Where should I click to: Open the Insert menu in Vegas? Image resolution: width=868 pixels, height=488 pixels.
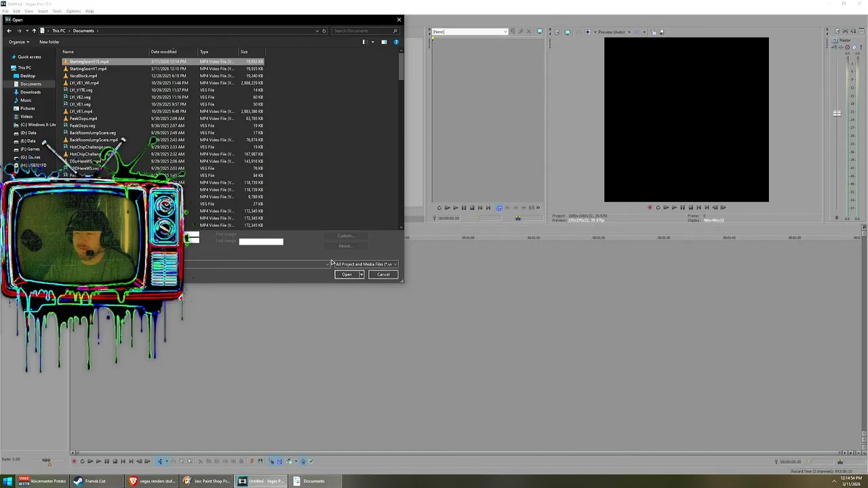tap(43, 11)
